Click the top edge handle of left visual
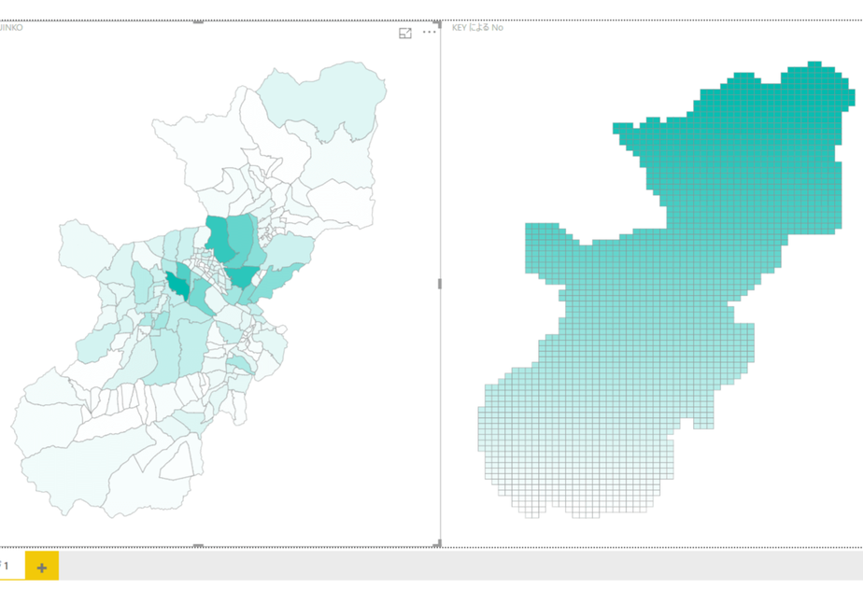 click(199, 22)
